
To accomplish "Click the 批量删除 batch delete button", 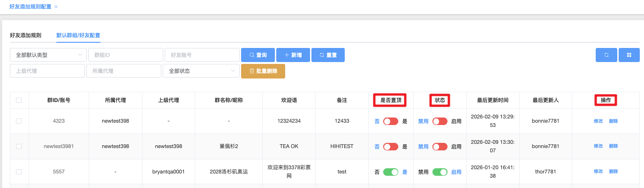I will (263, 71).
